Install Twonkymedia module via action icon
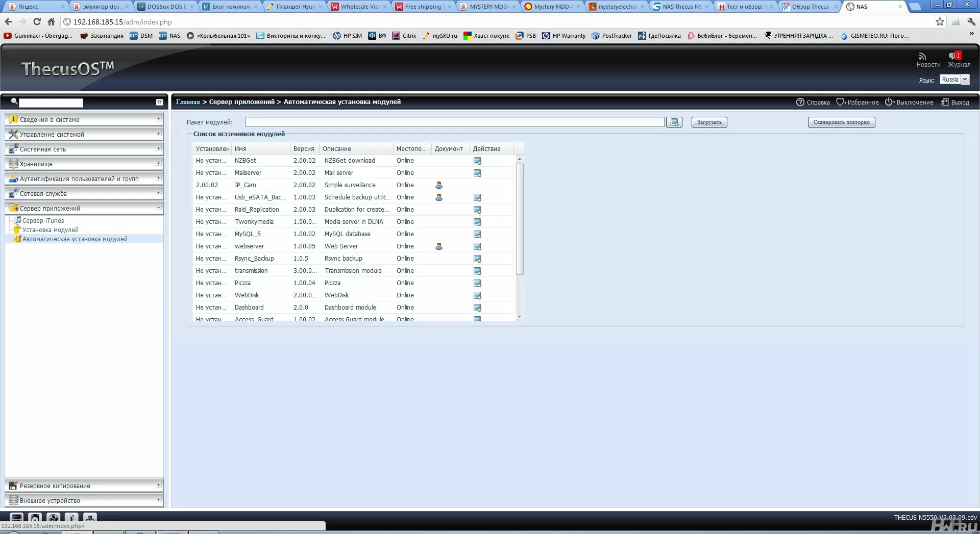The image size is (980, 534). [477, 222]
